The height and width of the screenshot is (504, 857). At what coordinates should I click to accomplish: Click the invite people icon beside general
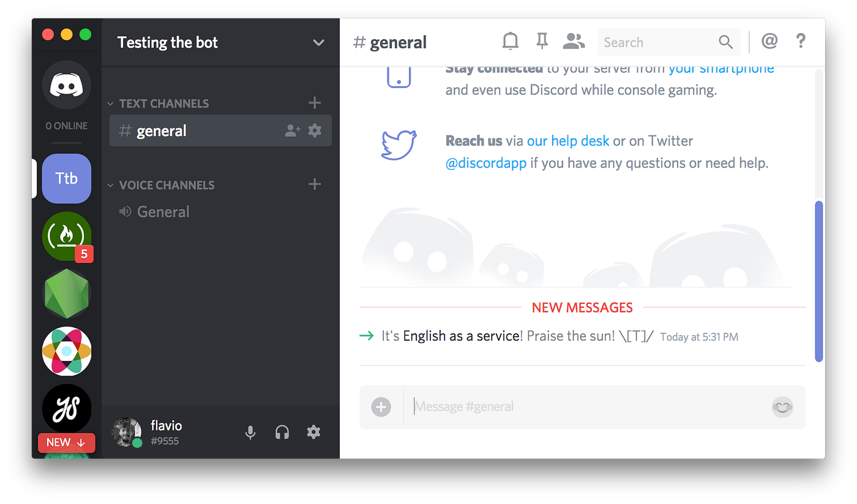coord(292,130)
